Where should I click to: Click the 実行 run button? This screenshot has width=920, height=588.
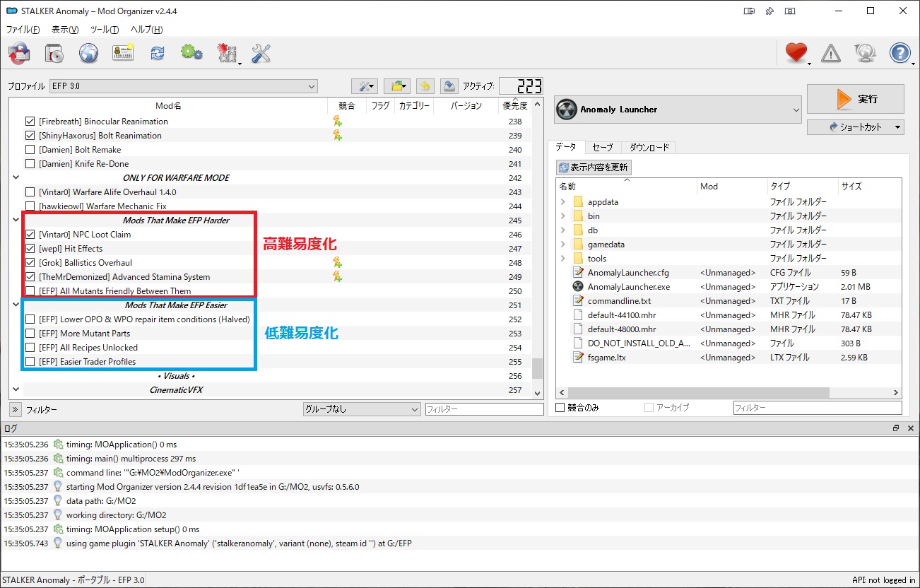click(x=855, y=100)
